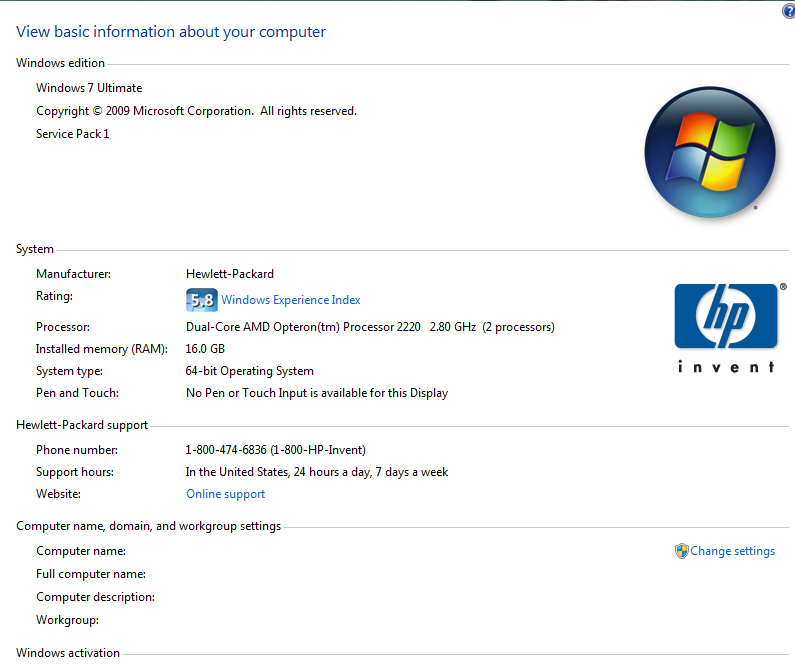Click the No Pen or Touch Input text

tap(317, 393)
